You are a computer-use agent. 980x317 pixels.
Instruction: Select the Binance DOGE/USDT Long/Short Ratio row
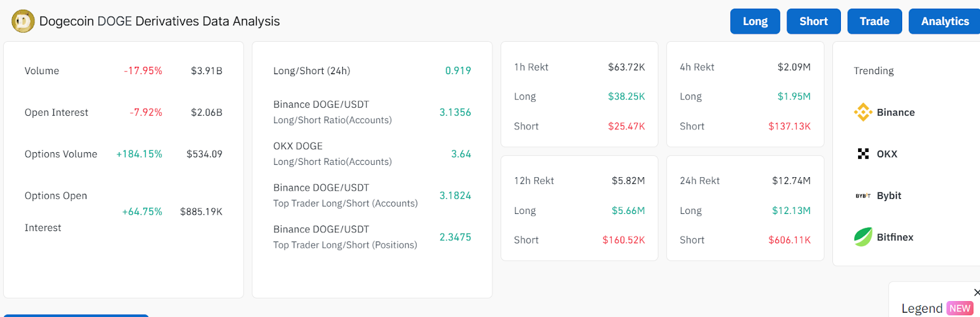point(372,112)
